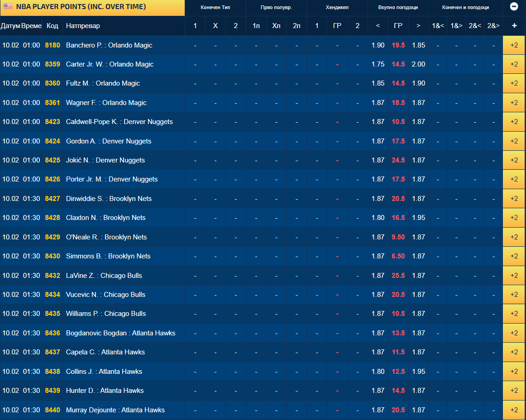
Task: Expand +2 more bets for Wagner F.
Action: (514, 103)
